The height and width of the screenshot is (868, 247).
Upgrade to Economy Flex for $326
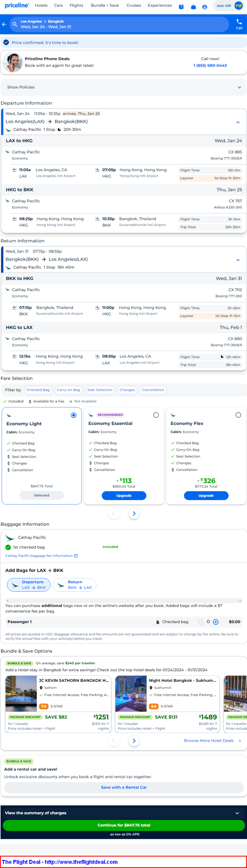click(x=206, y=496)
